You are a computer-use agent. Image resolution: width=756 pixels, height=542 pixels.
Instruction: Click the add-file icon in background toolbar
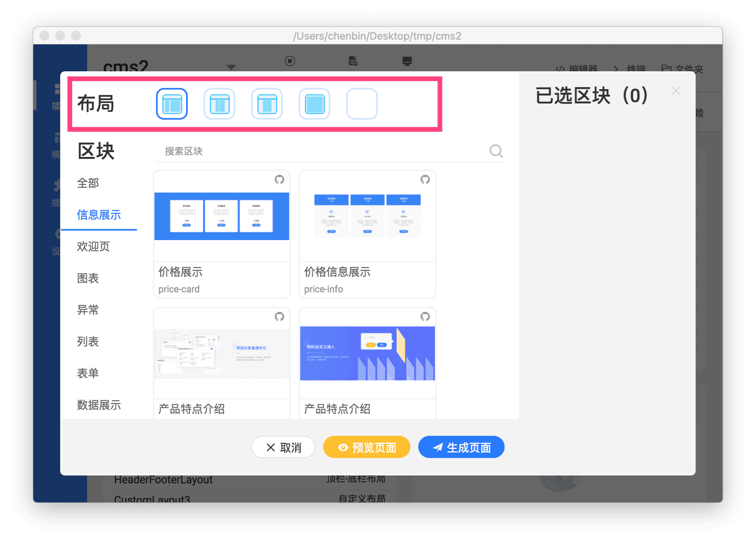pos(353,61)
